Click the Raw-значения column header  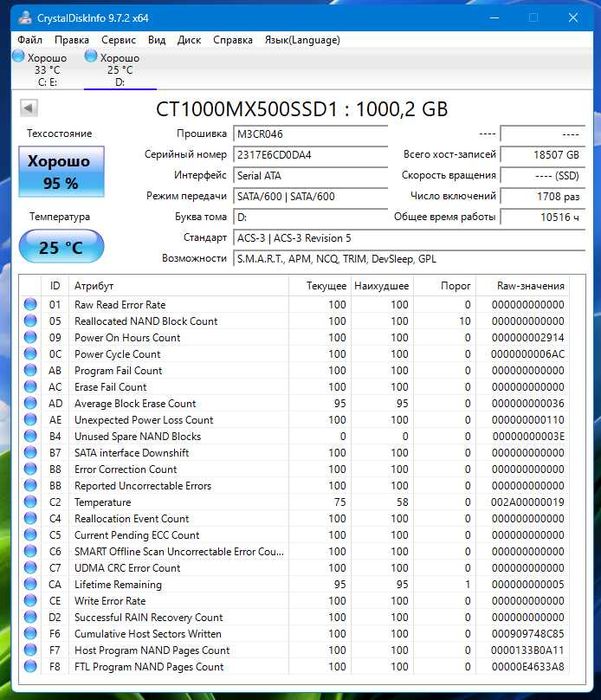[523, 286]
